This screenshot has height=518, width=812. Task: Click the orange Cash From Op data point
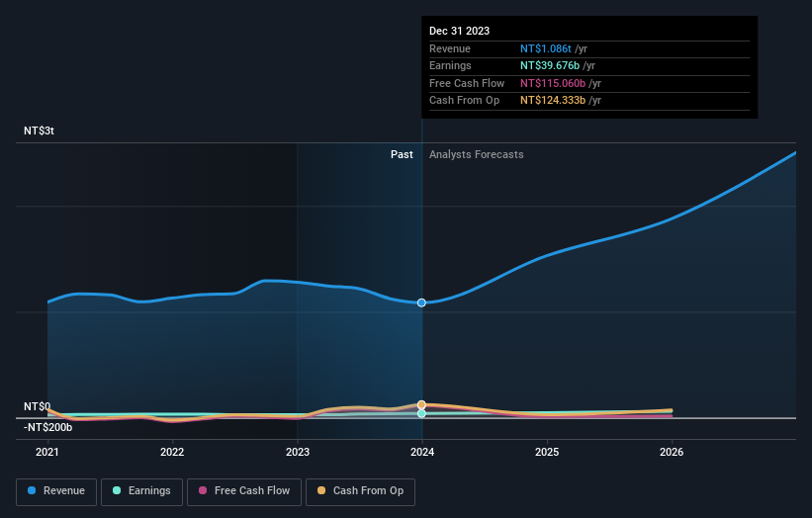pos(421,404)
